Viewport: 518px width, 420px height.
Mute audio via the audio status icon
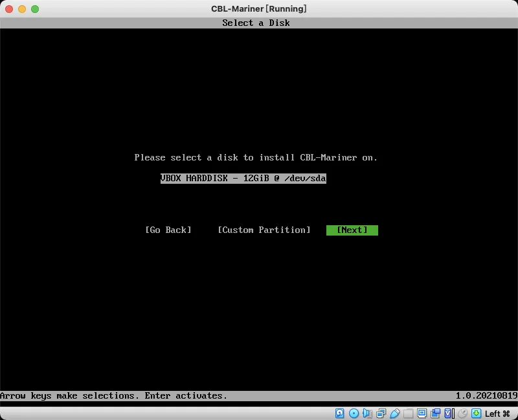(366, 413)
